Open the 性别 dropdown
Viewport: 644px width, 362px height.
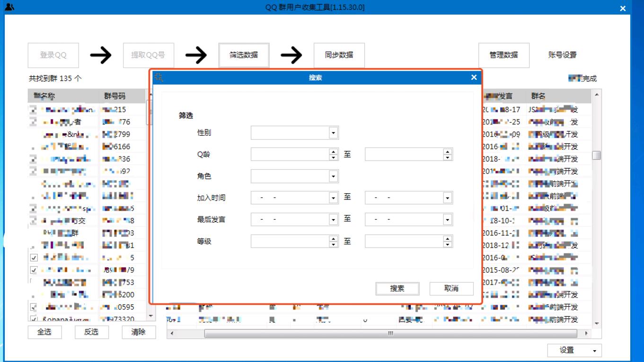[334, 133]
